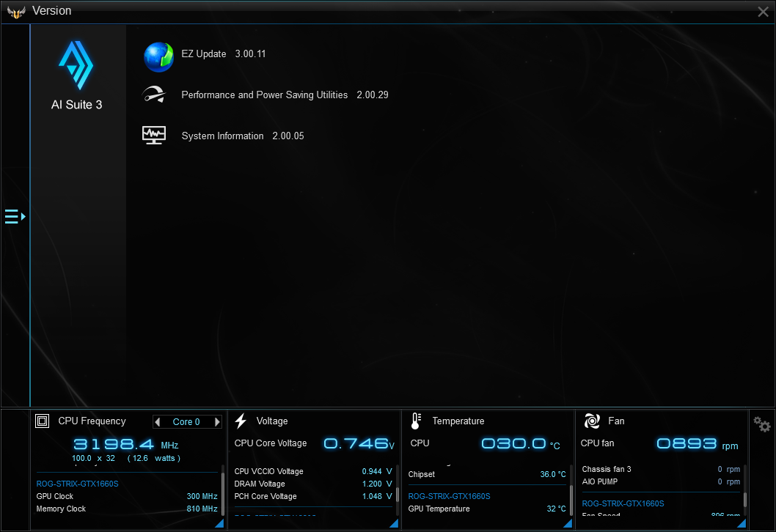The height and width of the screenshot is (532, 776).
Task: Click the 0893 rpm fan readout
Action: [698, 444]
